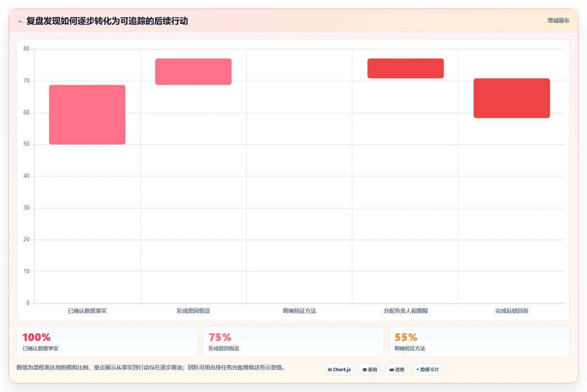Click the 形成原因假设 pink bar

193,72
